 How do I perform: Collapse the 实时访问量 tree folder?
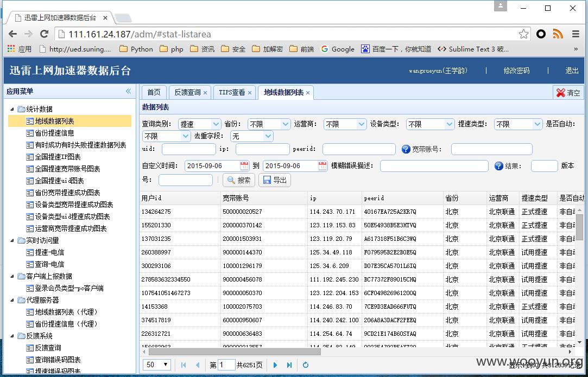pyautogui.click(x=12, y=240)
